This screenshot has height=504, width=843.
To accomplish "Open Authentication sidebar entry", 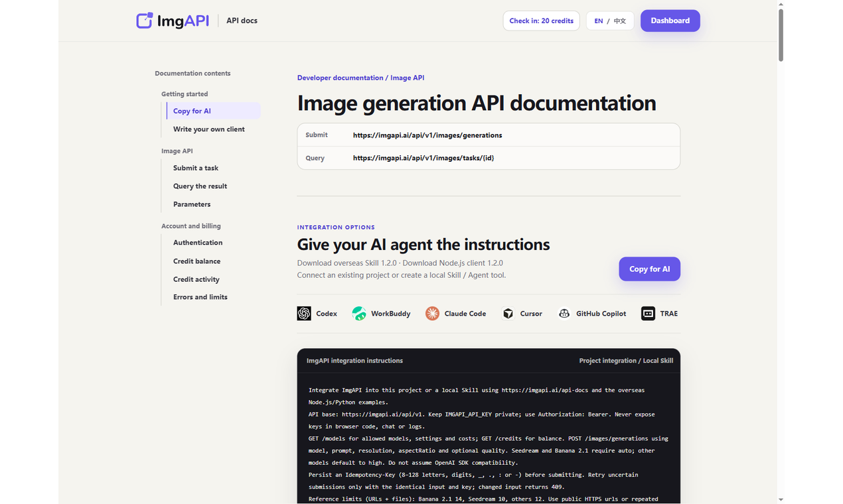I will coord(198,243).
